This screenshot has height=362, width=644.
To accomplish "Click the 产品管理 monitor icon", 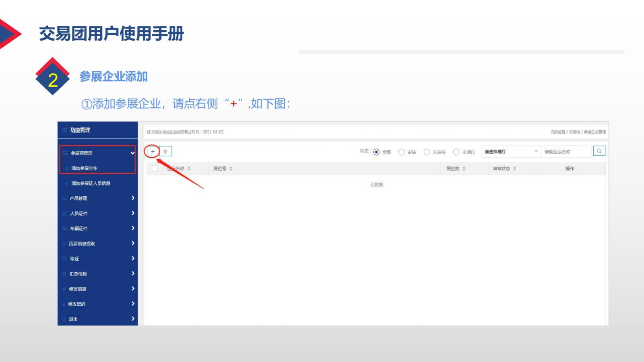I will [65, 198].
